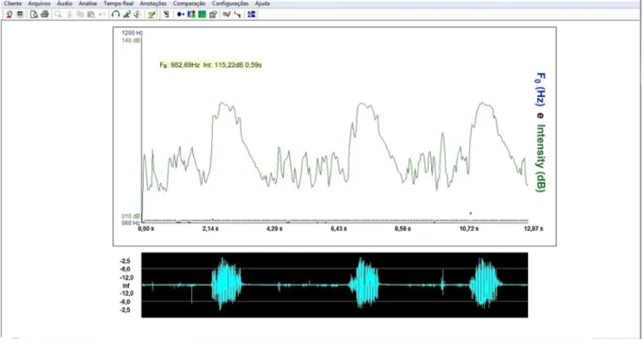The width and height of the screenshot is (644, 345).
Task: Click the print icon in toolbar
Action: (x=45, y=15)
